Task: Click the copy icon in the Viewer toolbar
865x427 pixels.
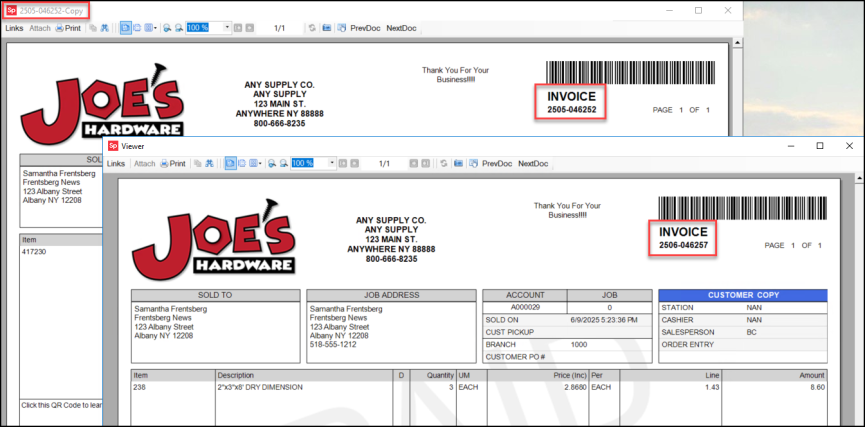Action: tap(197, 163)
